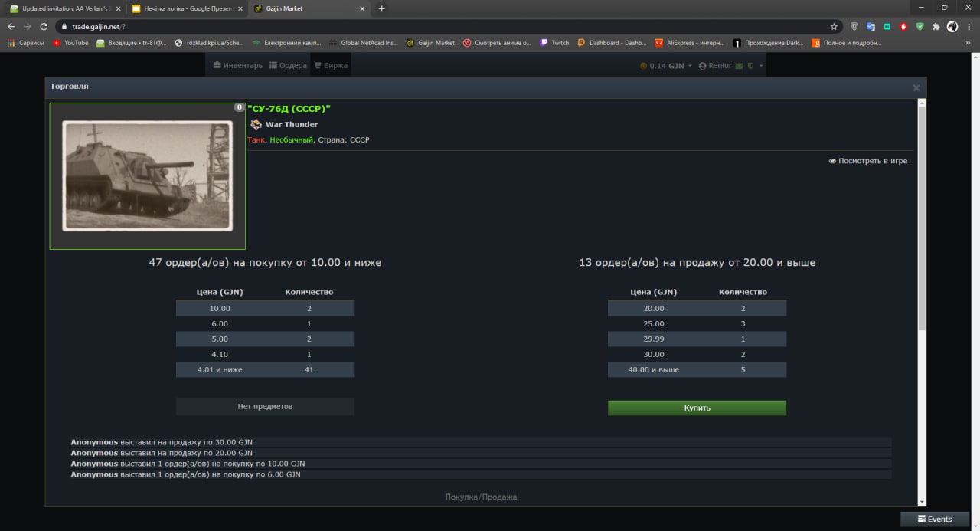The image size is (980, 531).
Task: Close the Торговля dialog
Action: 916,87
